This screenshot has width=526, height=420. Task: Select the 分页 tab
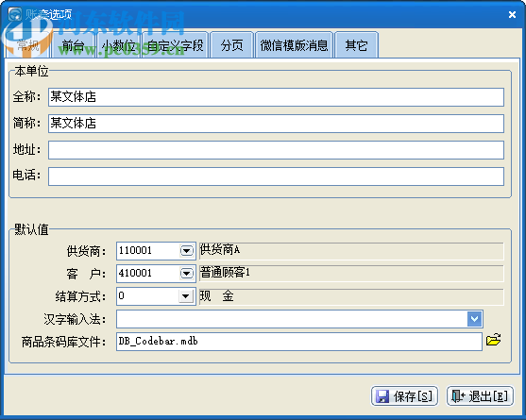[231, 45]
